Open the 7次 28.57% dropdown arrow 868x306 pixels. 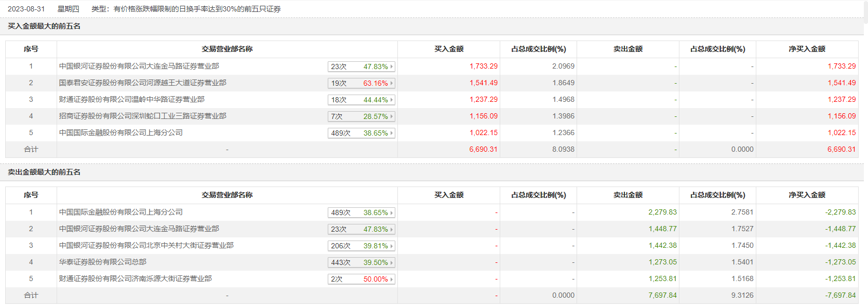pyautogui.click(x=392, y=116)
